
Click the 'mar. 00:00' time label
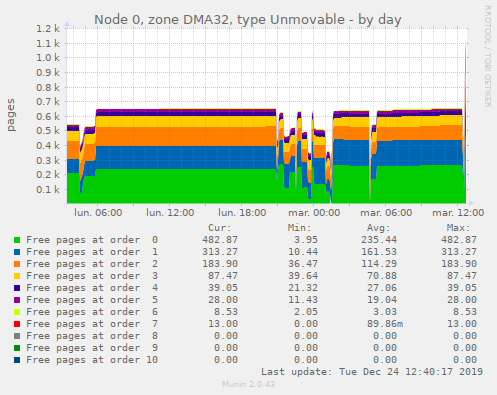314,213
